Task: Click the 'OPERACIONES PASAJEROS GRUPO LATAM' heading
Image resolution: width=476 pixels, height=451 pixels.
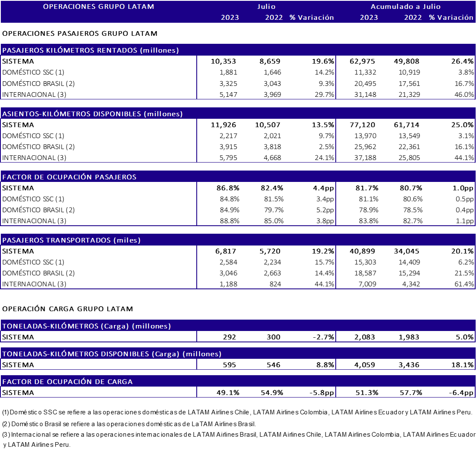Action: click(80, 33)
